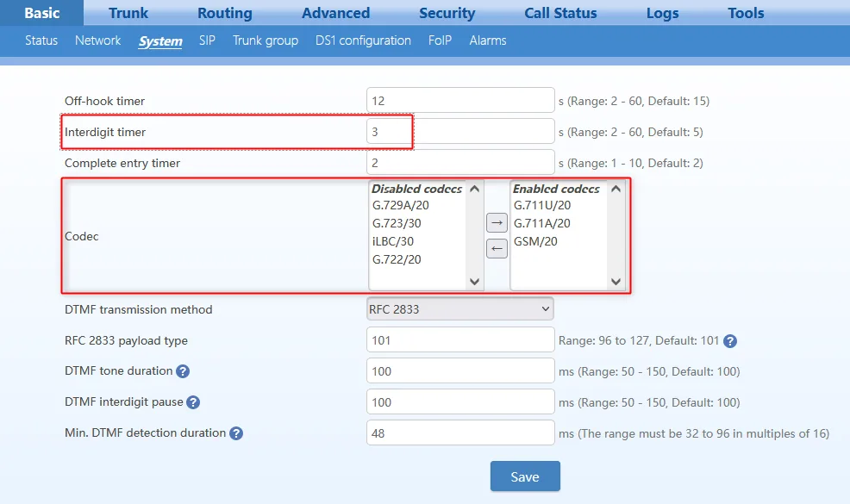Click the DTMF tone duration input
Viewport: 850px width, 504px height.
pyautogui.click(x=461, y=371)
